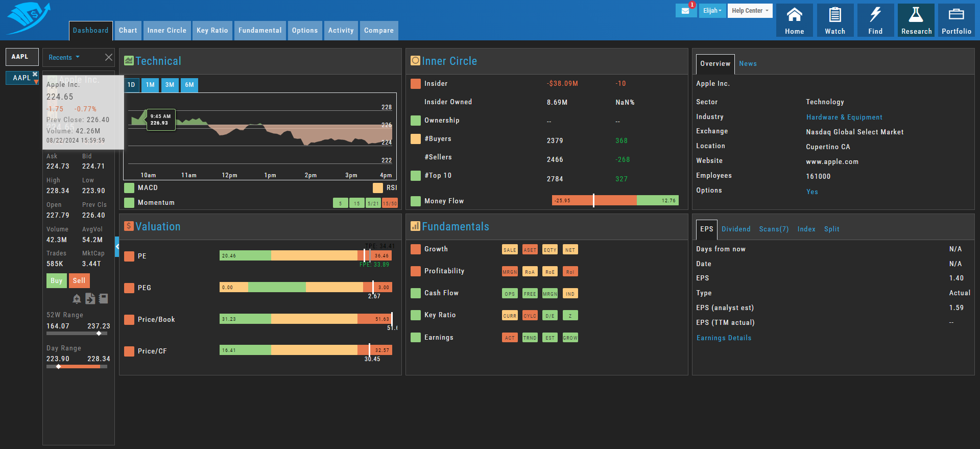The height and width of the screenshot is (449, 980).
Task: Collapse the quote sidebar with blue arrow
Action: (x=117, y=247)
